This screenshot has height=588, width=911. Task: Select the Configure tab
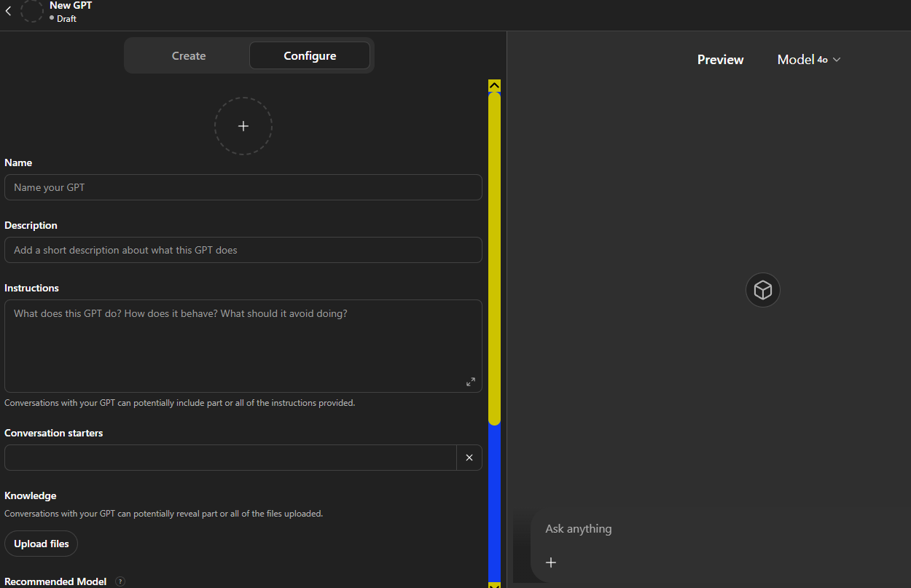tap(310, 56)
